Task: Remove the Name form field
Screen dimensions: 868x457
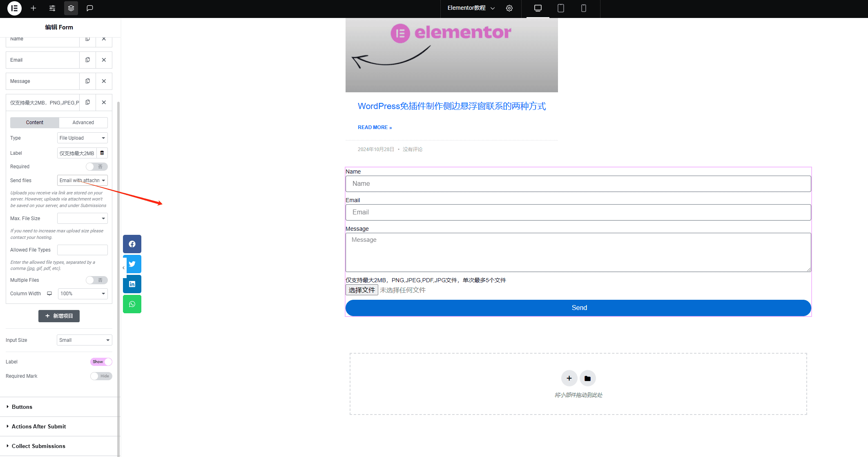Action: pyautogui.click(x=104, y=40)
